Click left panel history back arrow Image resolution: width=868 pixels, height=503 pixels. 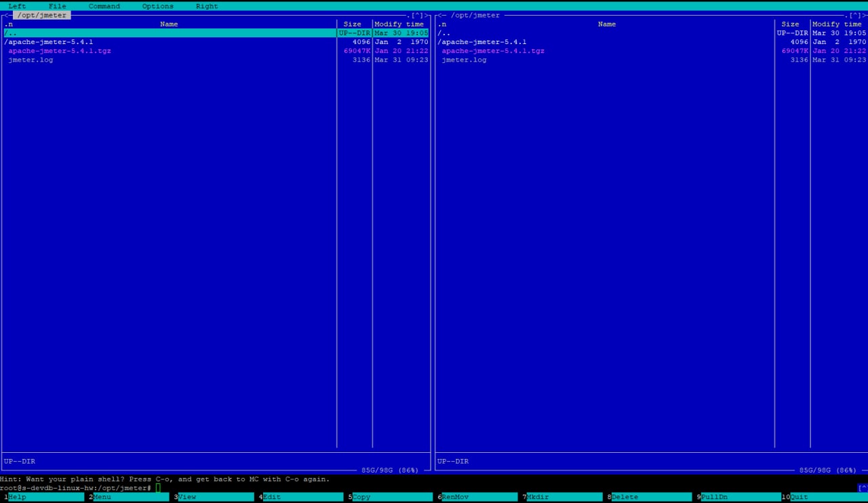[x=5, y=15]
